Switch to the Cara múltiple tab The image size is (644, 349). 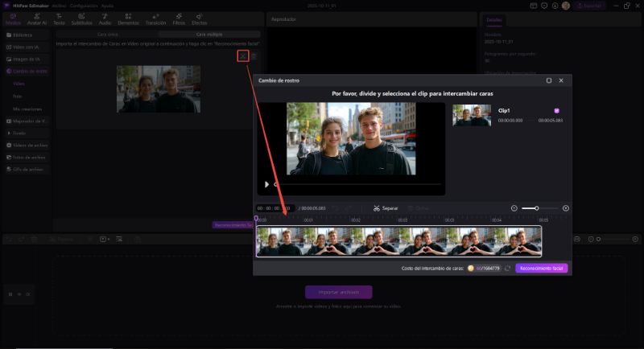pos(209,35)
